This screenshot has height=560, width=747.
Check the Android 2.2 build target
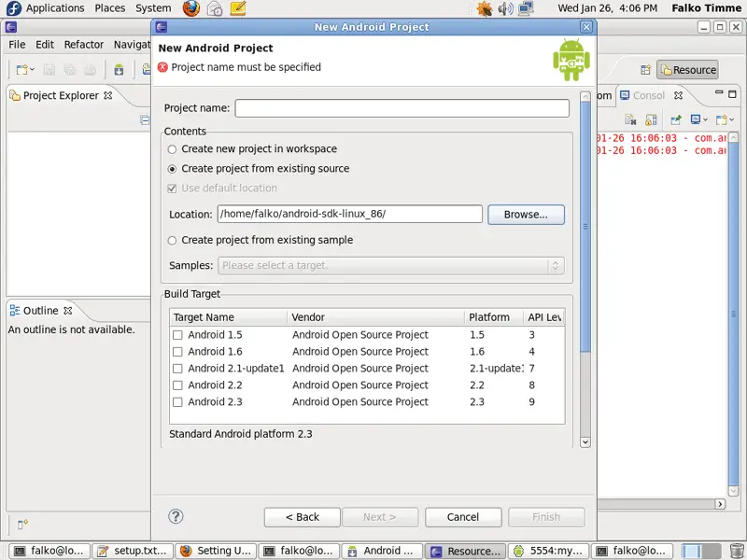177,385
